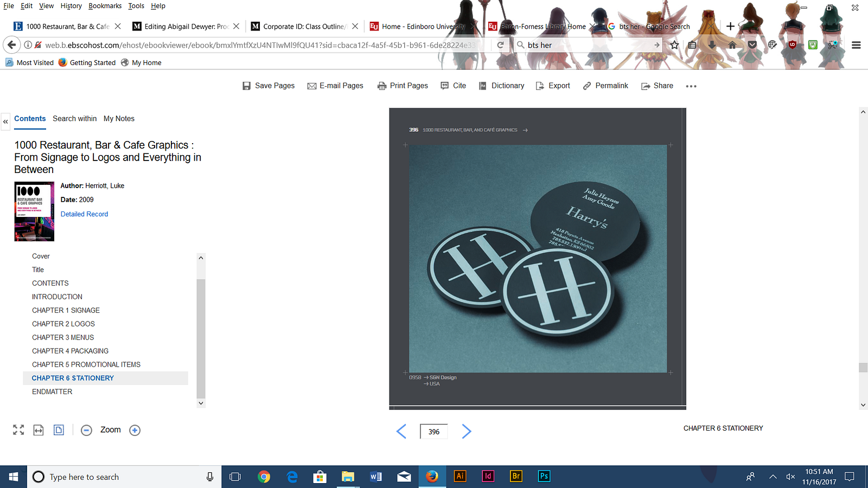The height and width of the screenshot is (488, 868).
Task: Open the Share menu
Action: pos(657,86)
